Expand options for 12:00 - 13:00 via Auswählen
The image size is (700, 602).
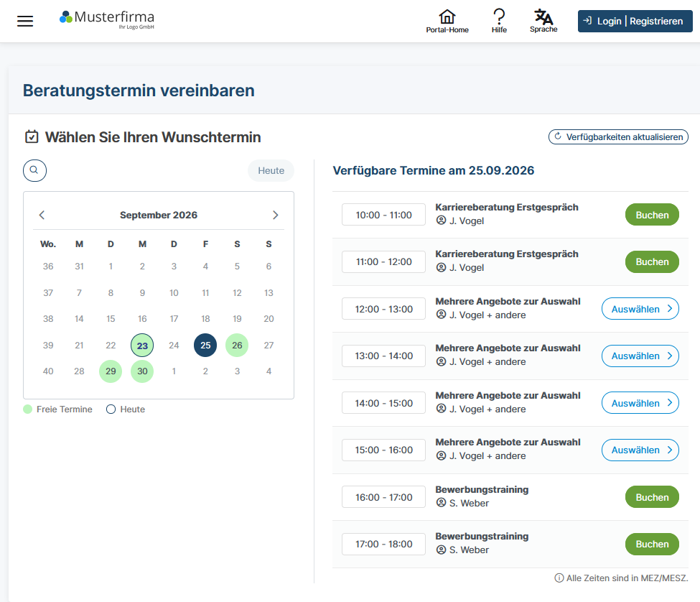[x=640, y=309]
